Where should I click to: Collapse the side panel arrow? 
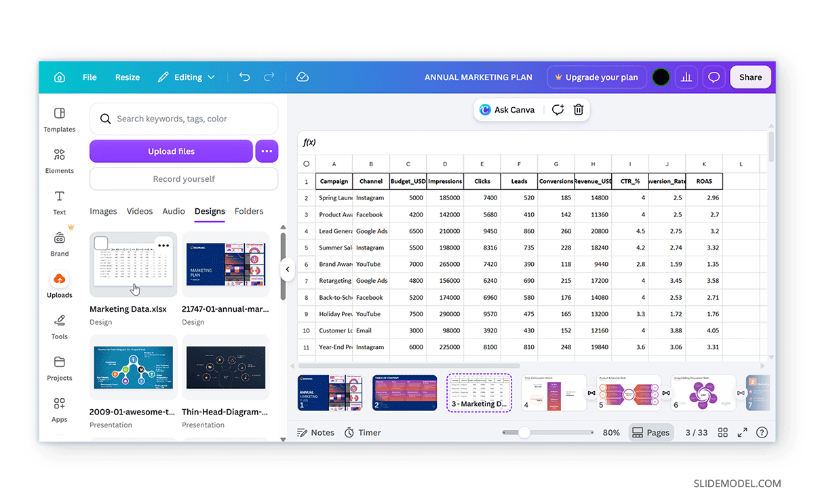click(287, 269)
